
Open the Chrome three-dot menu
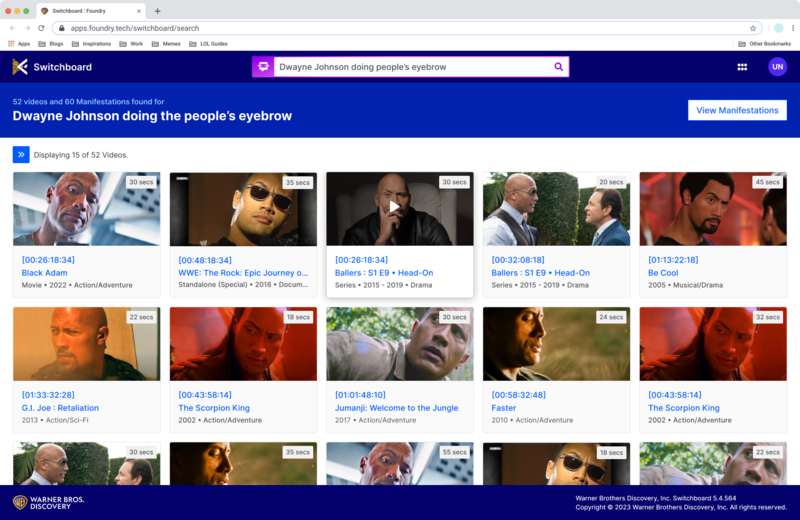click(x=792, y=28)
